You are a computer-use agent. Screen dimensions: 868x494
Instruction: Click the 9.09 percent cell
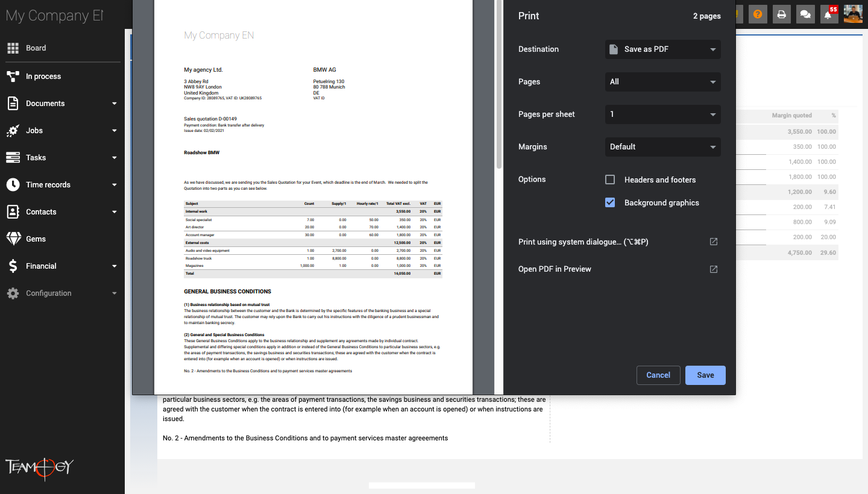(830, 222)
